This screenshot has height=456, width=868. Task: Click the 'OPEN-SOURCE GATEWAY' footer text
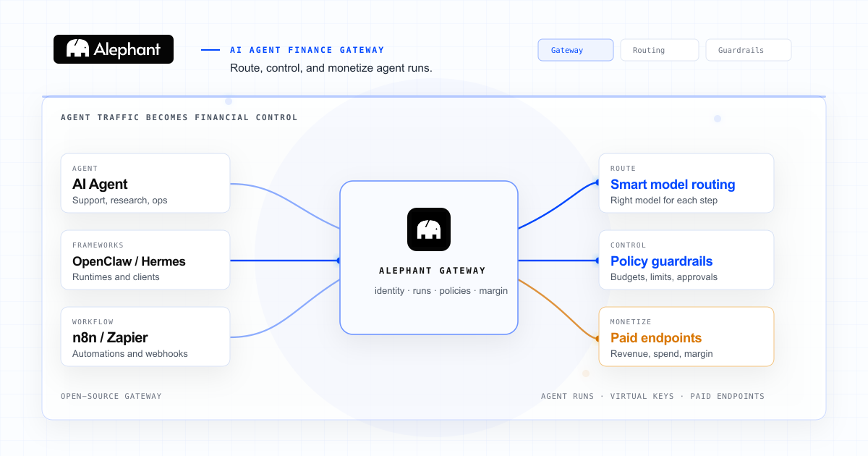click(x=111, y=396)
